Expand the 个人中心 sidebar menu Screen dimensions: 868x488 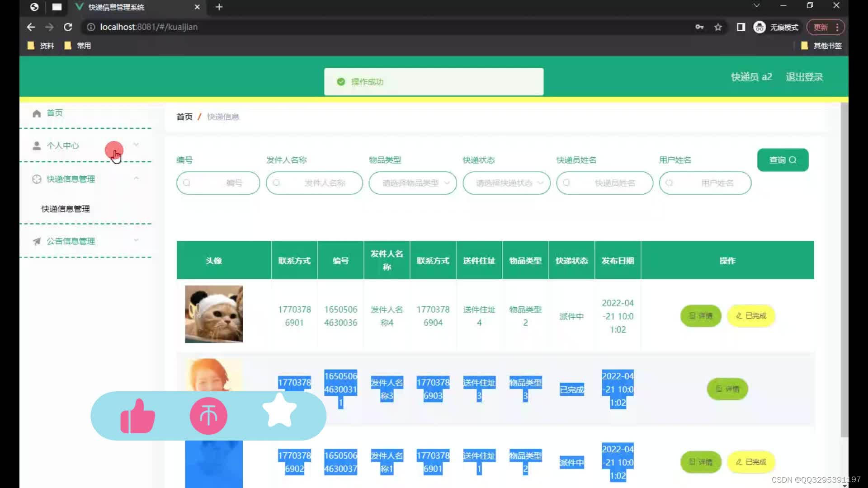(86, 145)
